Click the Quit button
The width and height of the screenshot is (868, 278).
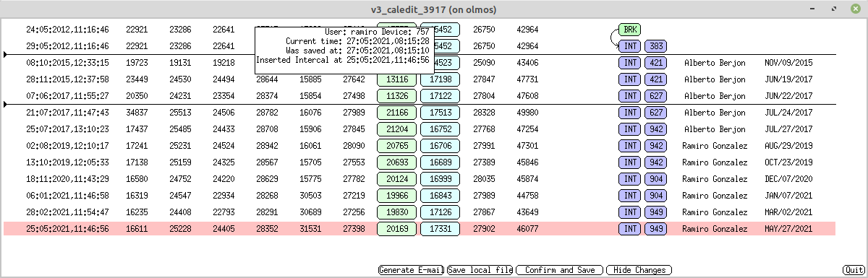pos(854,270)
